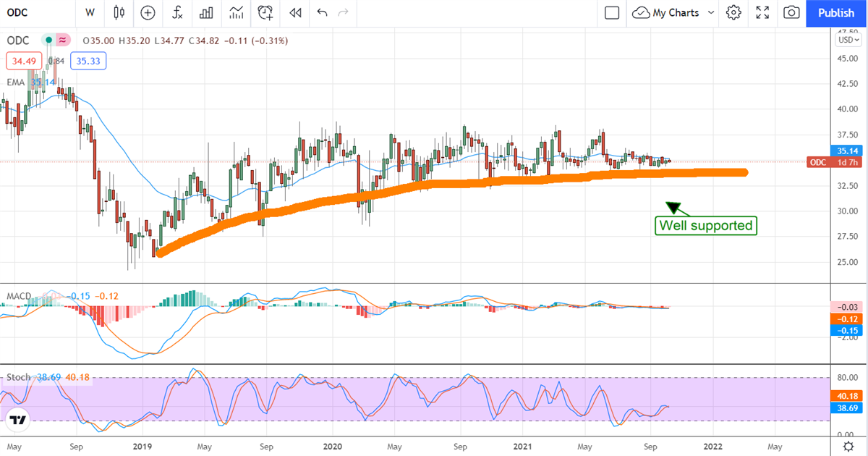This screenshot has width=868, height=456.
Task: Click the ODC symbol search field
Action: coord(29,12)
